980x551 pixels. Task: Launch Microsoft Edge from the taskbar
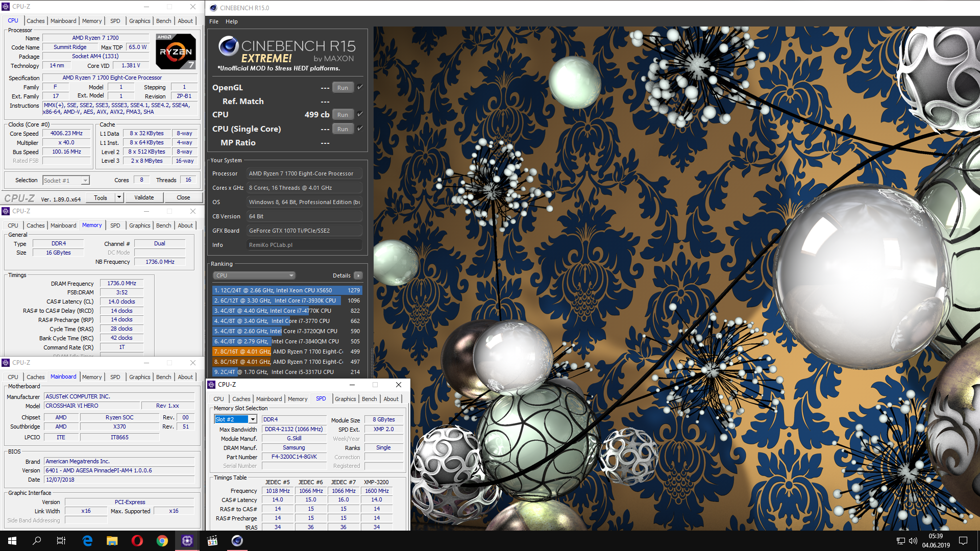87,541
